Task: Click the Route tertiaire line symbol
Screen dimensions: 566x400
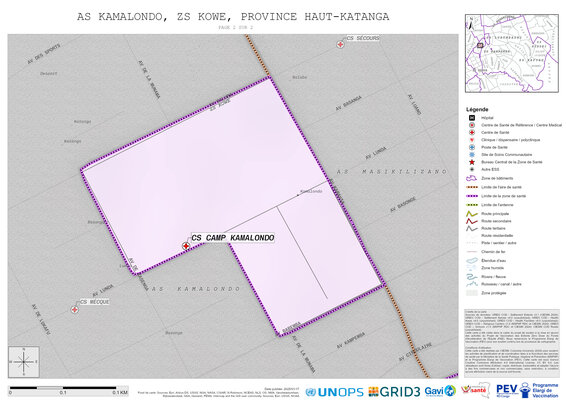Action: coord(471,228)
